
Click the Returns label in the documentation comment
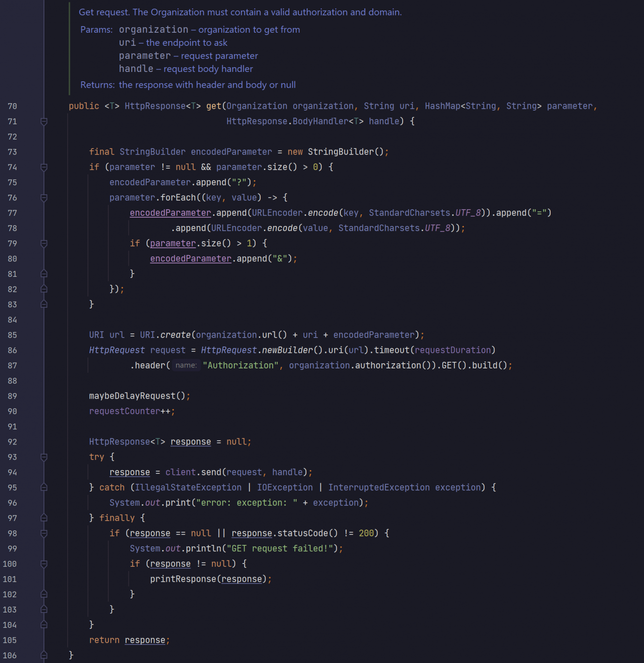click(x=97, y=85)
